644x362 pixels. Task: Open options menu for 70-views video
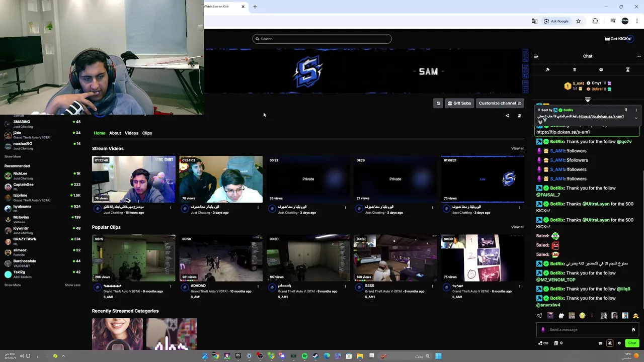click(258, 207)
